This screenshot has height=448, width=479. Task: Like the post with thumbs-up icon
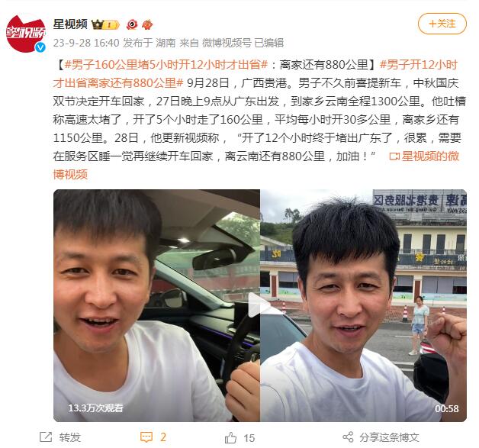point(230,437)
